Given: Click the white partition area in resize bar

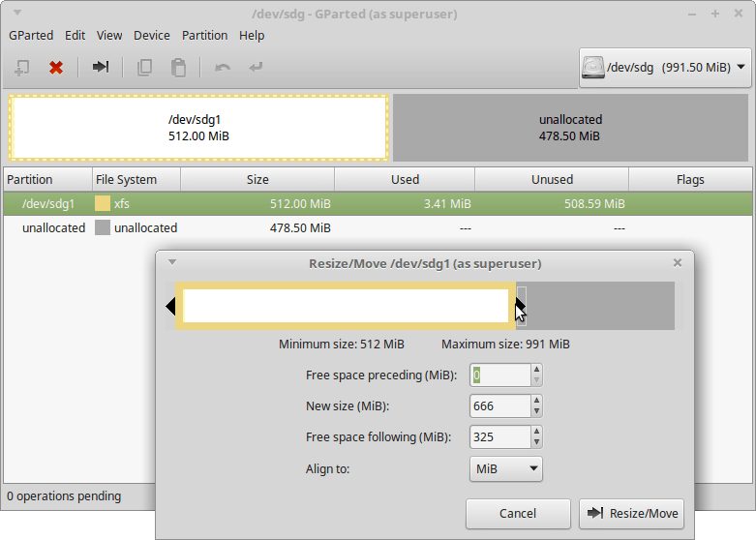Looking at the screenshot, I should click(x=346, y=306).
